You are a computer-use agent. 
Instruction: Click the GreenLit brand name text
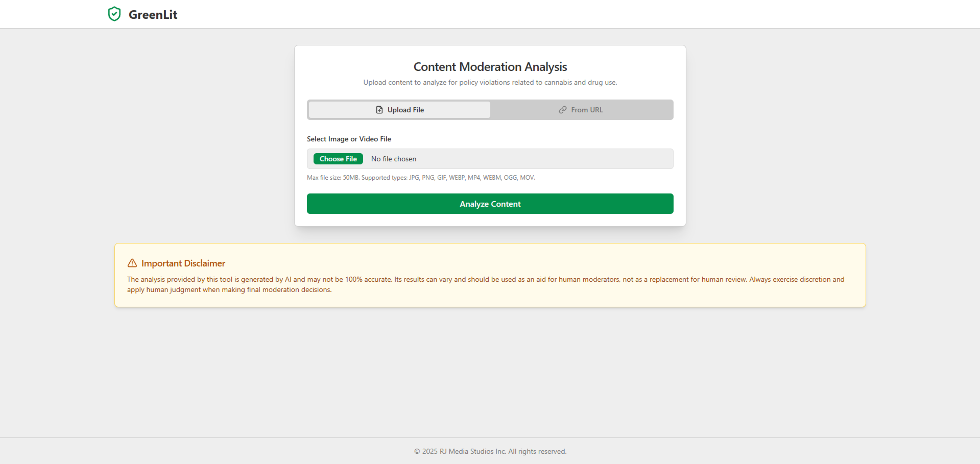[153, 15]
